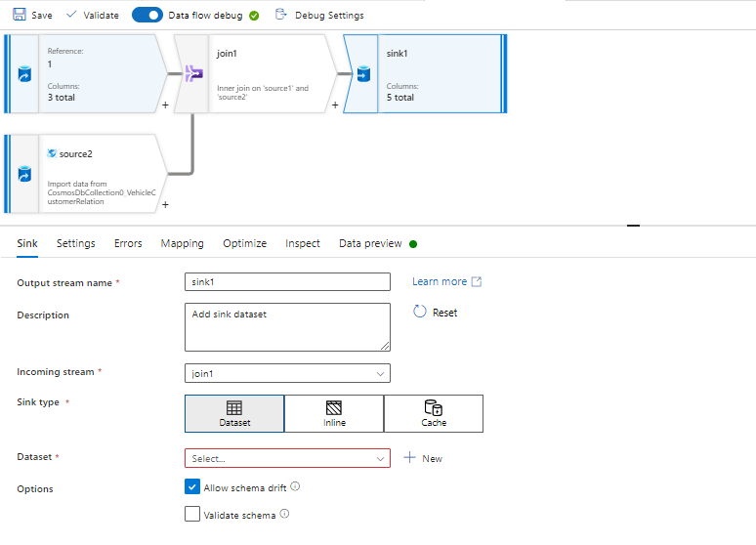Toggle the Data flow debug switch
The width and height of the screenshot is (756, 545).
point(147,15)
